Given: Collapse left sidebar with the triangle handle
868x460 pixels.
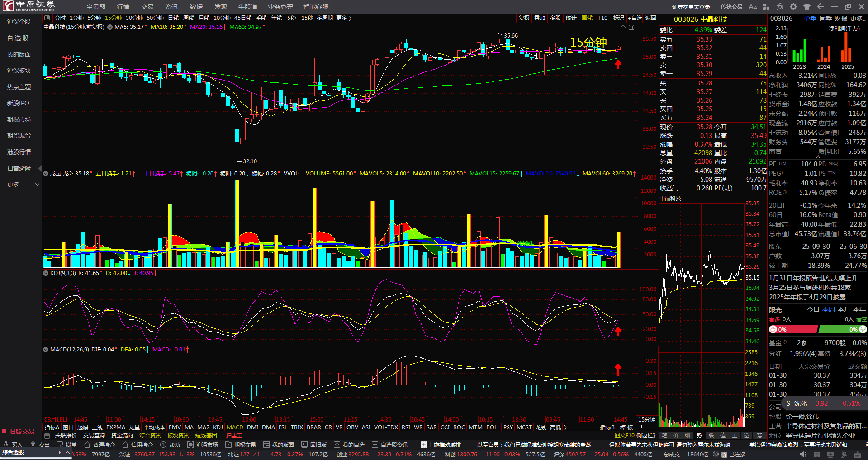Looking at the screenshot, I should tap(40, 168).
